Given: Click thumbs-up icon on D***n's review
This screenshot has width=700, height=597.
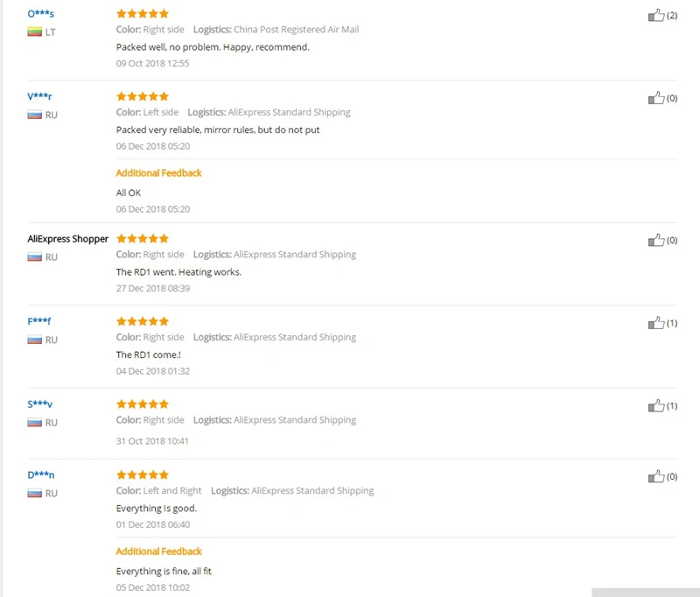Looking at the screenshot, I should pyautogui.click(x=656, y=477).
